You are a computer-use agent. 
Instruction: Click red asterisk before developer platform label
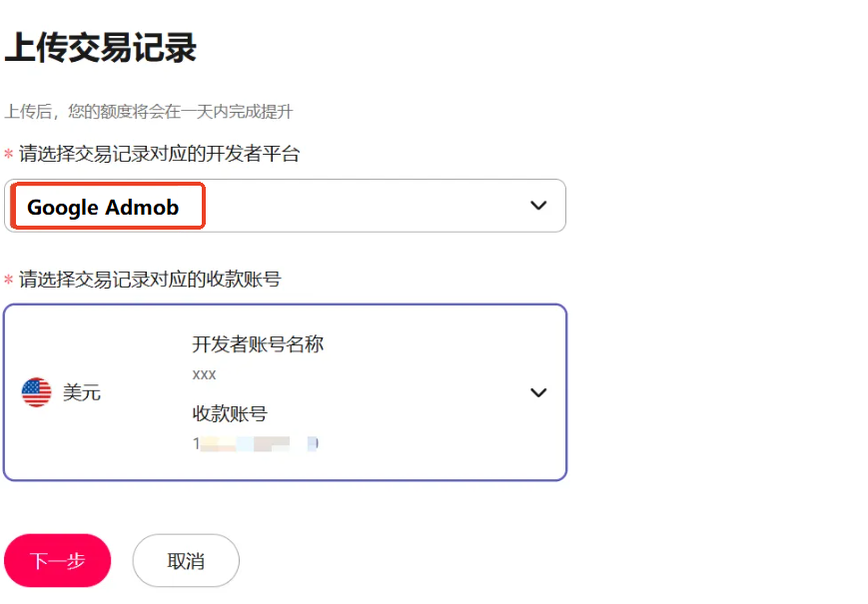9,155
